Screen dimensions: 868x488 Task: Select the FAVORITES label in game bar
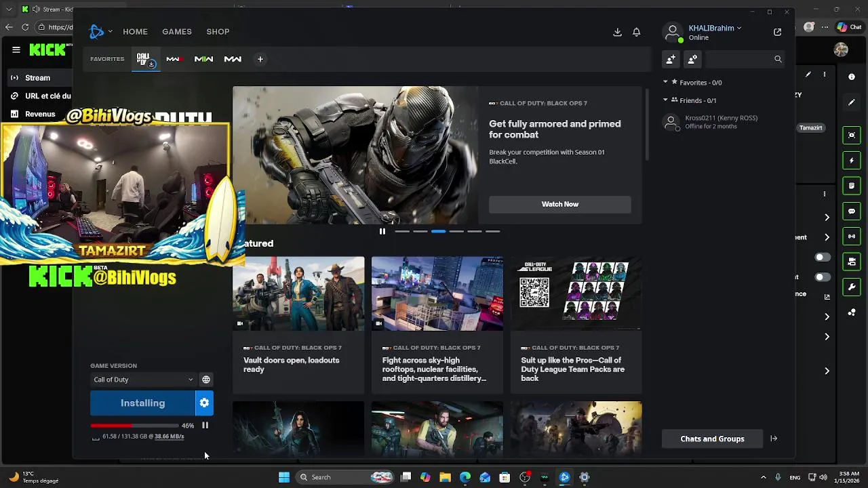coord(107,59)
